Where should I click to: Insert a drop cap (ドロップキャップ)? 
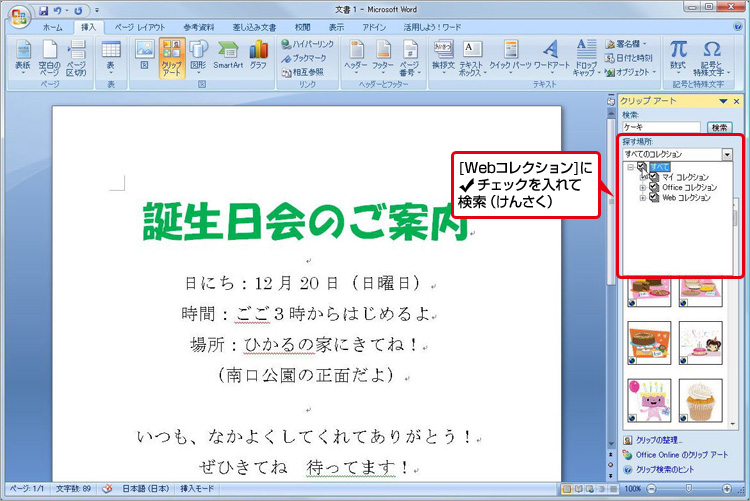585,58
